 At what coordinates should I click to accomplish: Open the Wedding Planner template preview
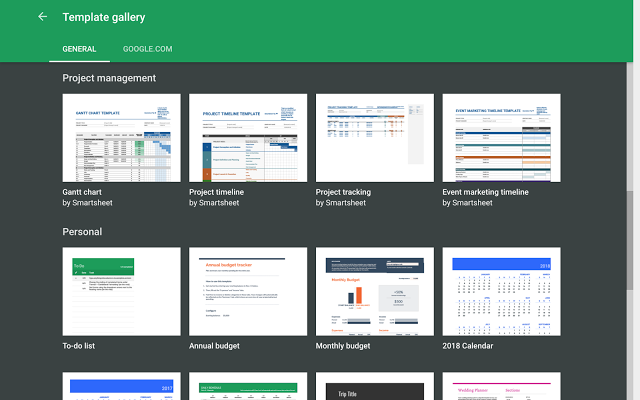(x=501, y=388)
